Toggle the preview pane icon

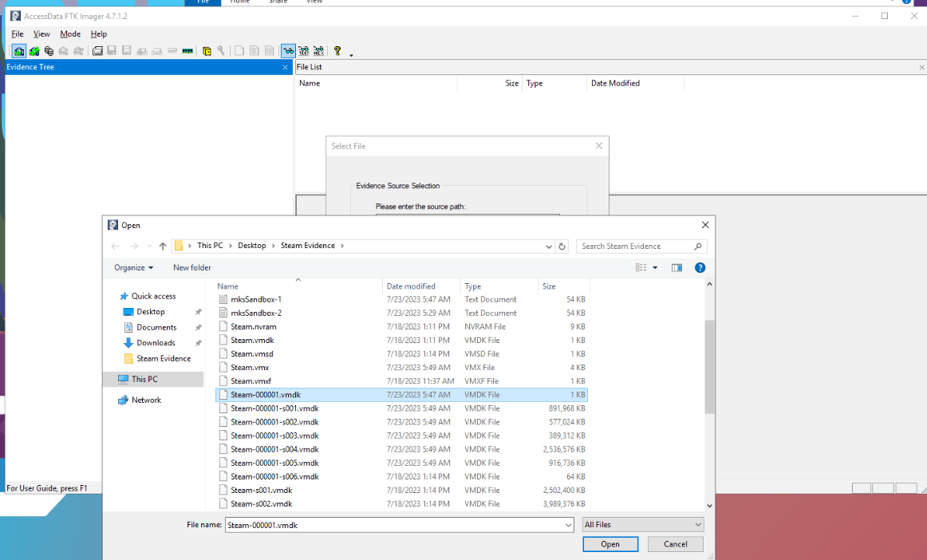677,268
